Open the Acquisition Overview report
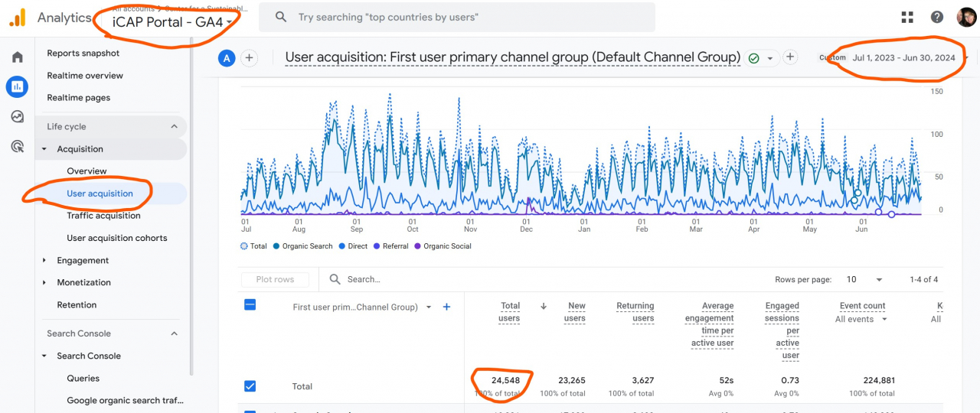 click(87, 171)
